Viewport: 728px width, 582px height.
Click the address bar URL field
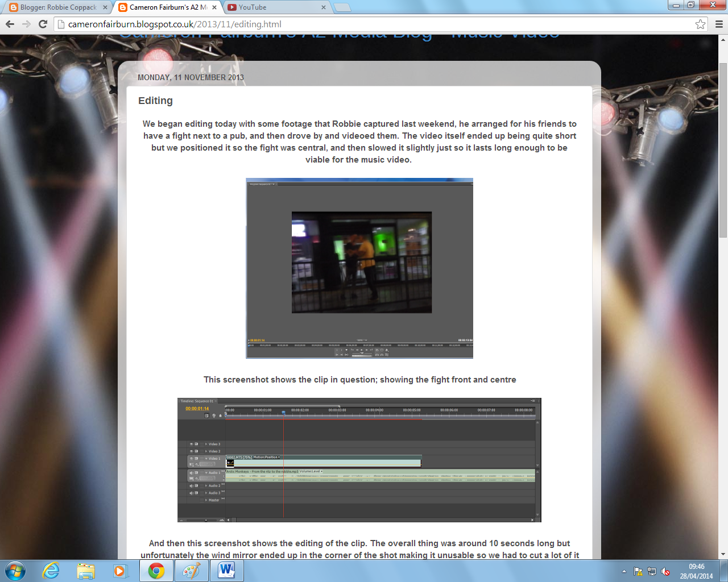pos(375,24)
